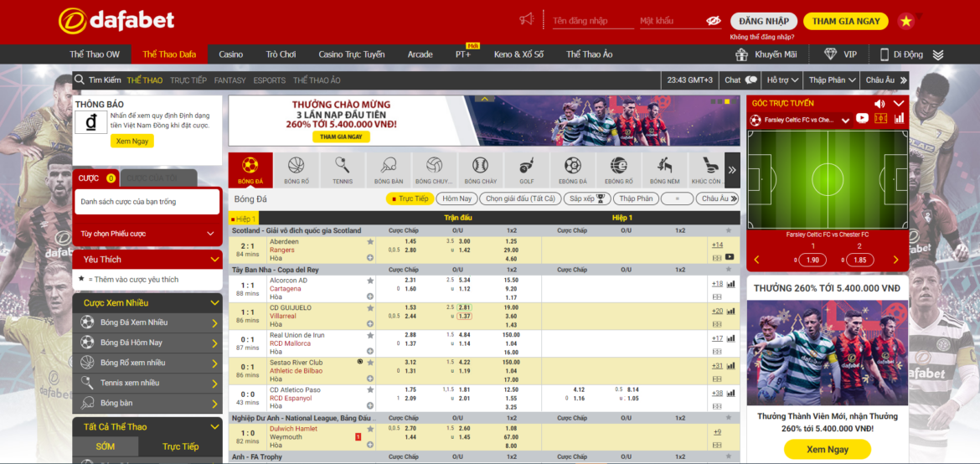
Task: Toggle the Hiệp 1 first-half filter
Action: (245, 219)
